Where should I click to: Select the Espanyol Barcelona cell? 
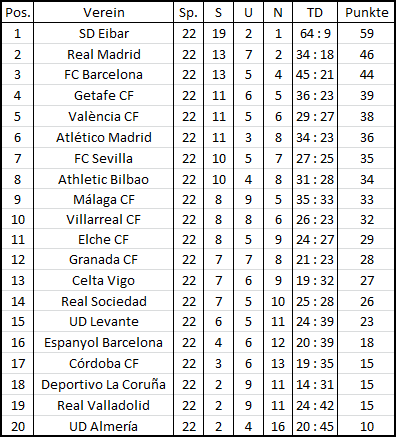pyautogui.click(x=104, y=342)
